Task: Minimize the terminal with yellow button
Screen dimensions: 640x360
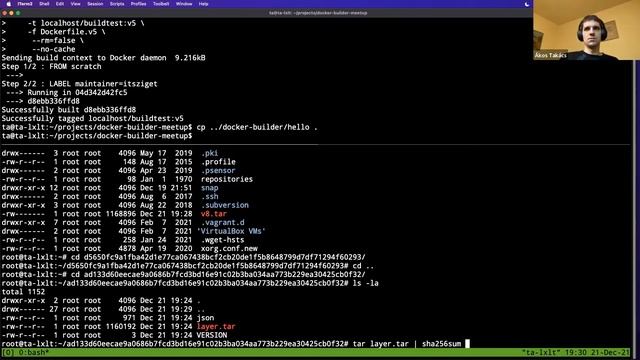Action: 11,13
